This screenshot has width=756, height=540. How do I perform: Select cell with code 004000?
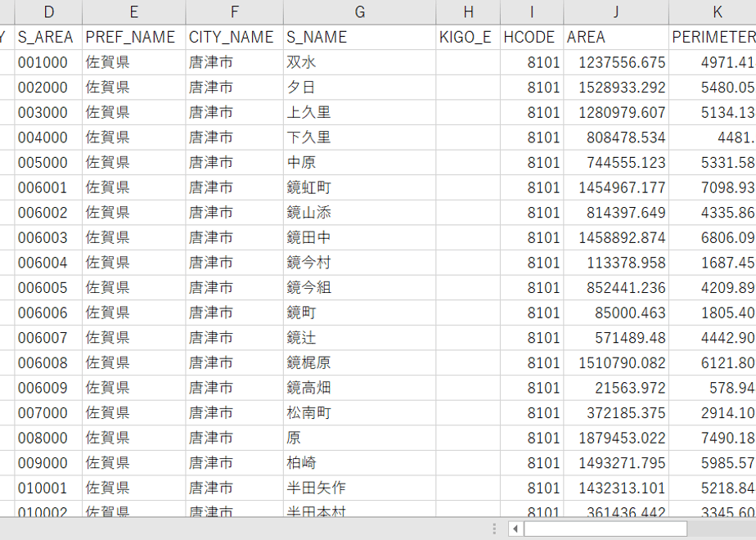(x=49, y=137)
